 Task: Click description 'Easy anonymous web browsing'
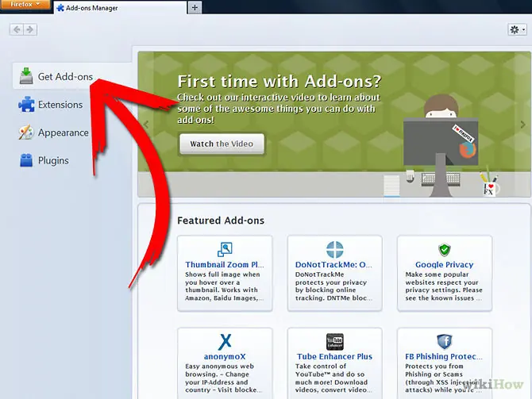coord(224,378)
